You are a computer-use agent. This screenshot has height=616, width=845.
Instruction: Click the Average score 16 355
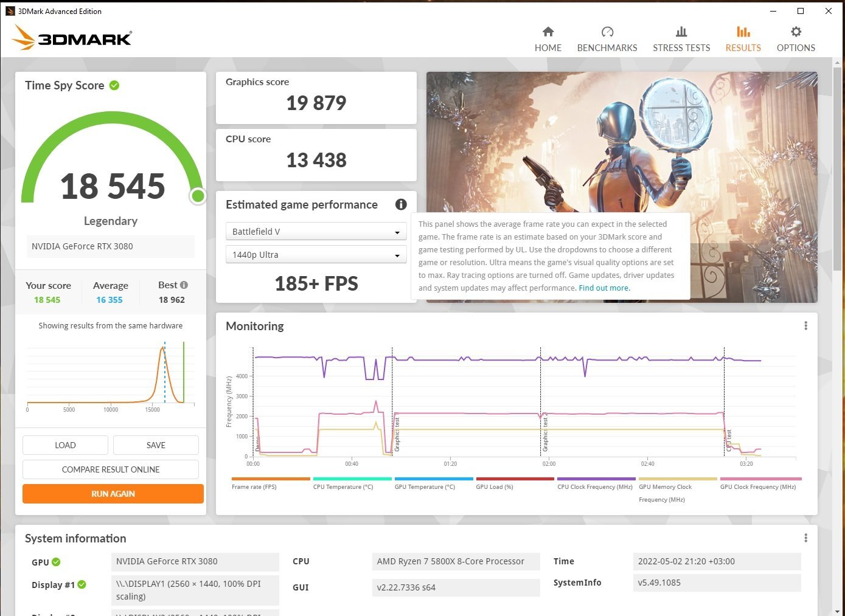click(x=110, y=300)
